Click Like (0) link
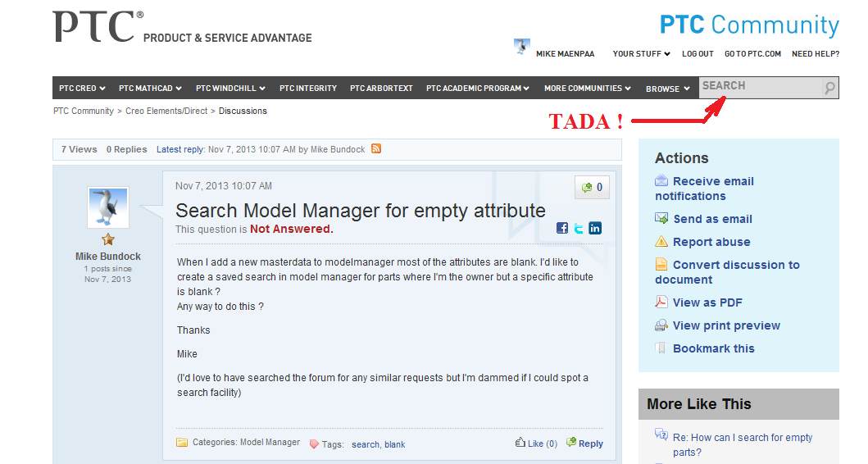This screenshot has width=868, height=464. point(542,444)
